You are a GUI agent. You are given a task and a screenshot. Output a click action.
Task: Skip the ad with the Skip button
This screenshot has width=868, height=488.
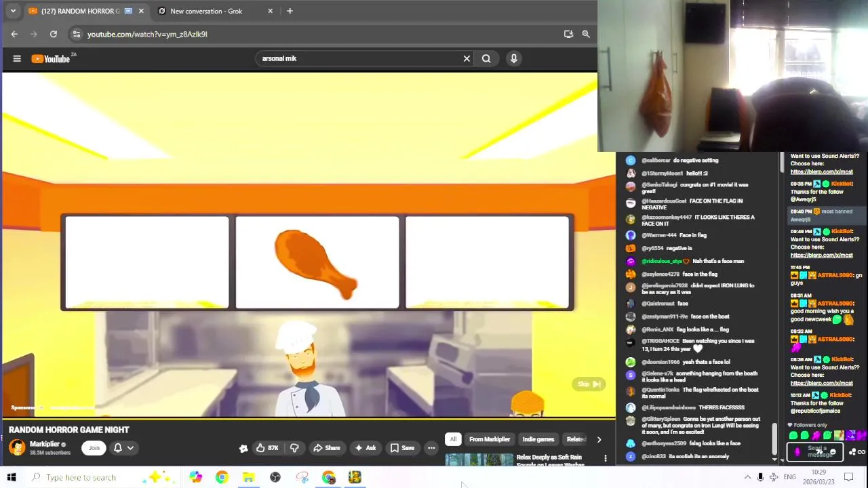(589, 384)
